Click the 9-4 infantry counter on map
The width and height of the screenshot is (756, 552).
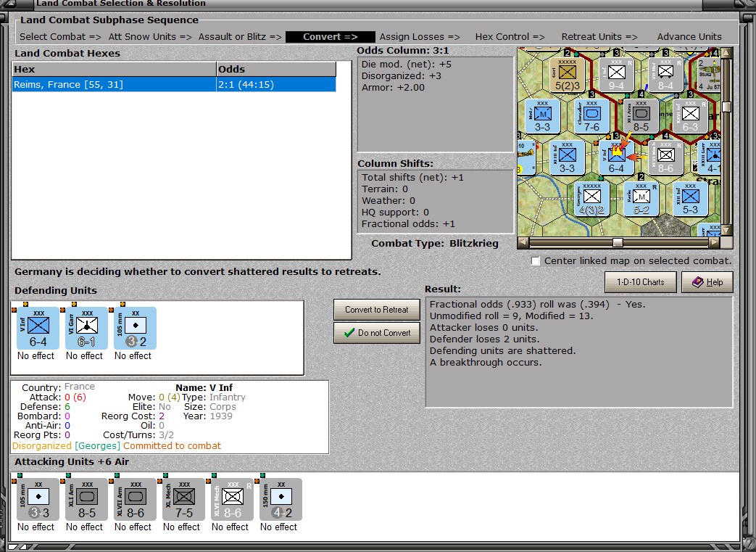click(x=616, y=75)
